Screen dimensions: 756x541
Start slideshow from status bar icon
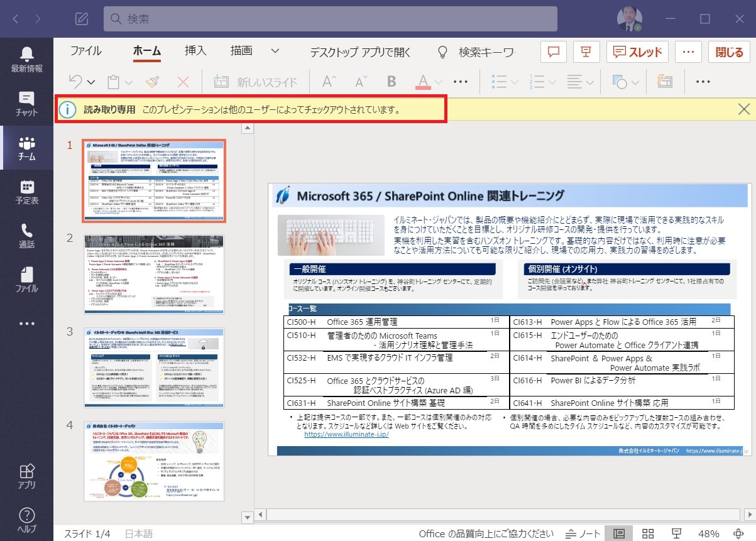click(677, 533)
